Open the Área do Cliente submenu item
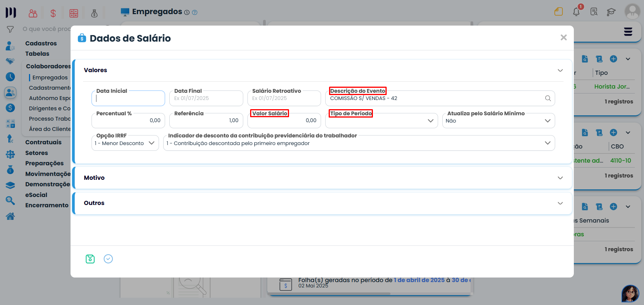The image size is (644, 305). point(50,129)
